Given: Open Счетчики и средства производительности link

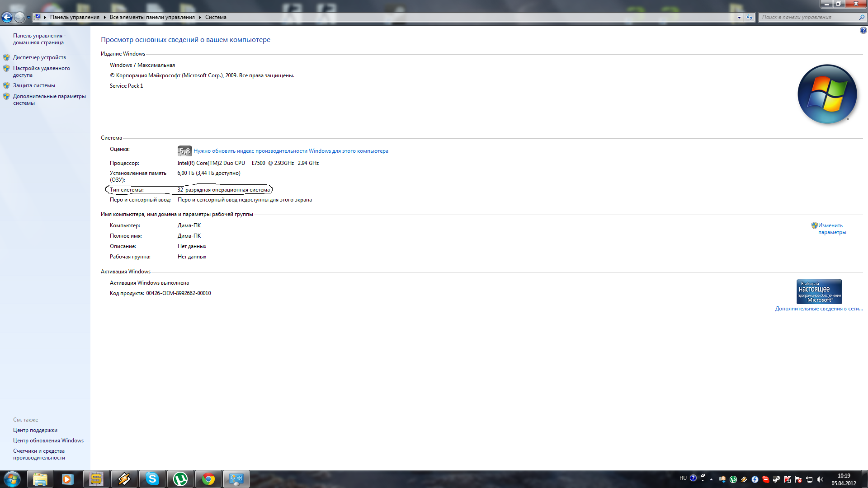Looking at the screenshot, I should pyautogui.click(x=39, y=454).
